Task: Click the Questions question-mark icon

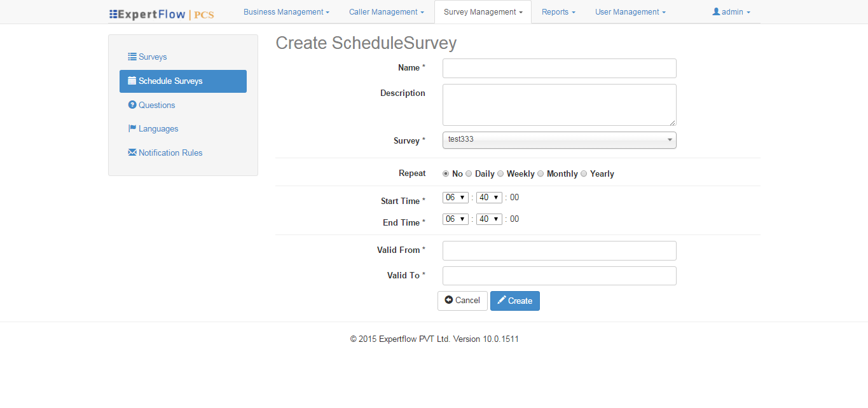Action: 132,105
